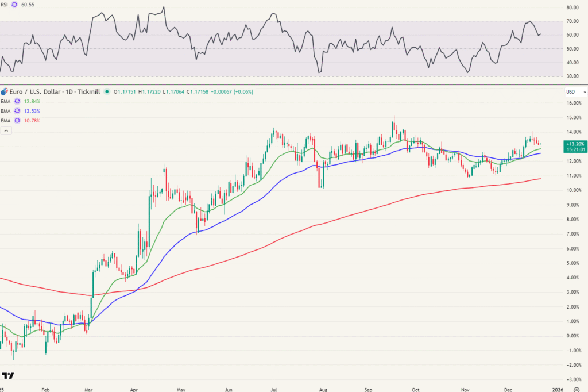Click the refresh icon of the 12.53% EMA
Image resolution: width=588 pixels, height=392 pixels.
17,111
